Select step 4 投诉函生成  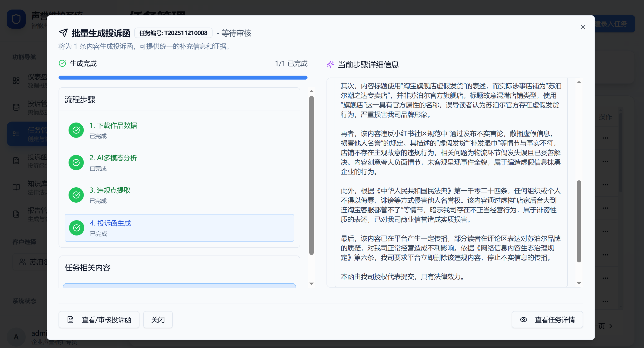[110, 223]
